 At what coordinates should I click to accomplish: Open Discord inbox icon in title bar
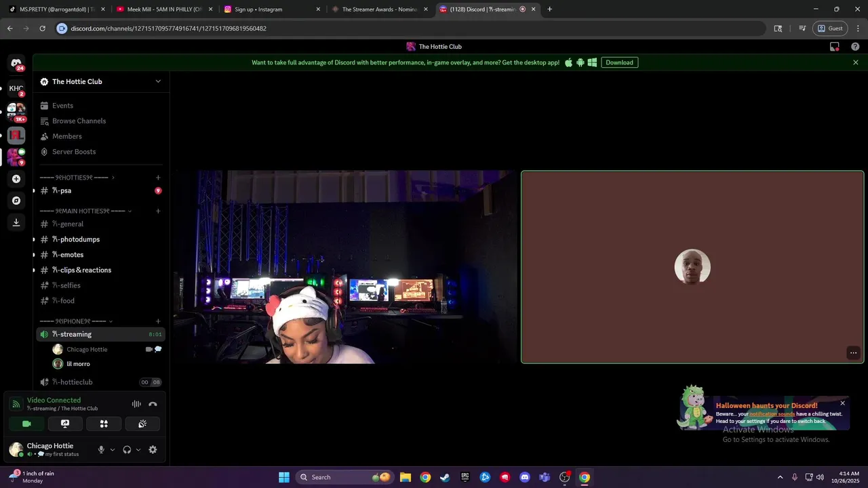pyautogui.click(x=835, y=47)
